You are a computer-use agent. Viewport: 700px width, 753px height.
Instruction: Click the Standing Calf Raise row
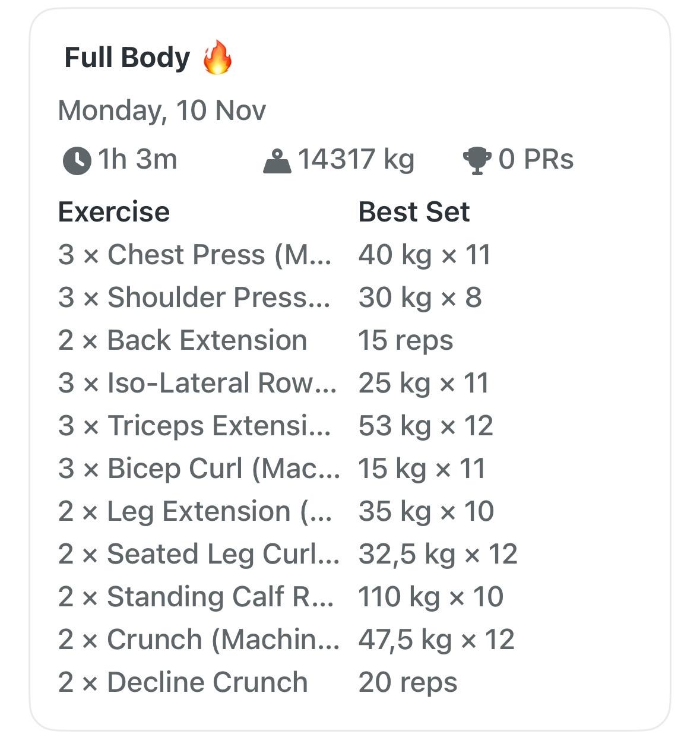click(196, 597)
